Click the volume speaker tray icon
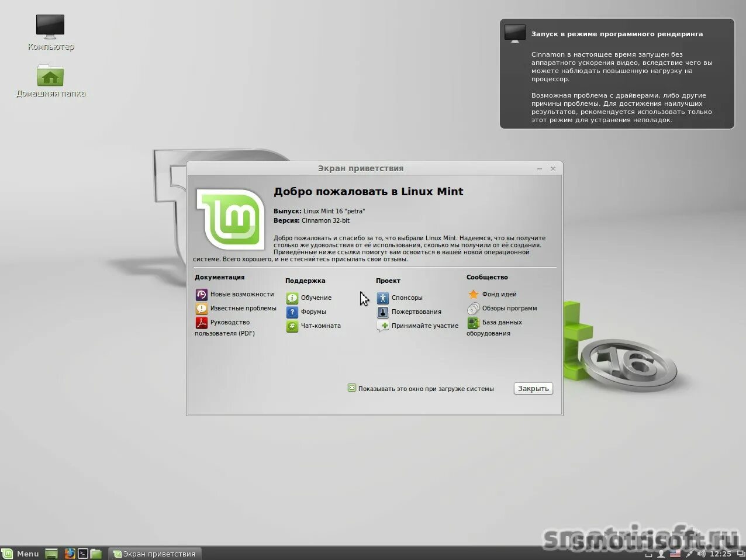This screenshot has height=560, width=746. [x=702, y=554]
